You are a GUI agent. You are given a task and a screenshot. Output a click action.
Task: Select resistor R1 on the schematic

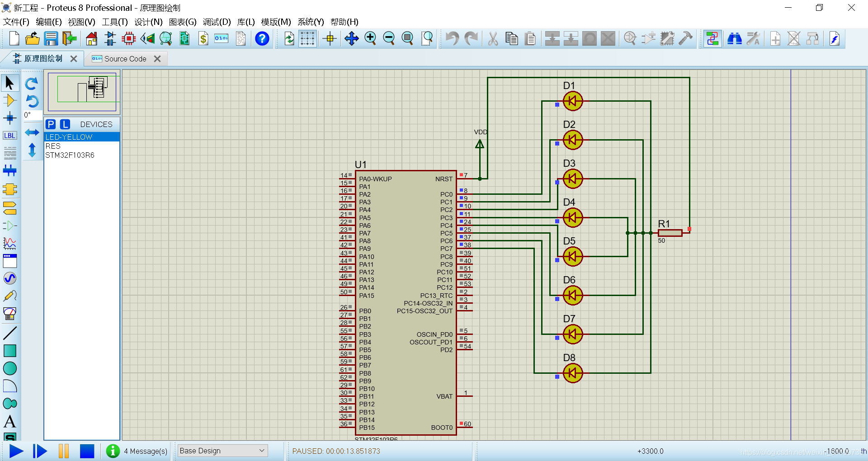pyautogui.click(x=670, y=233)
